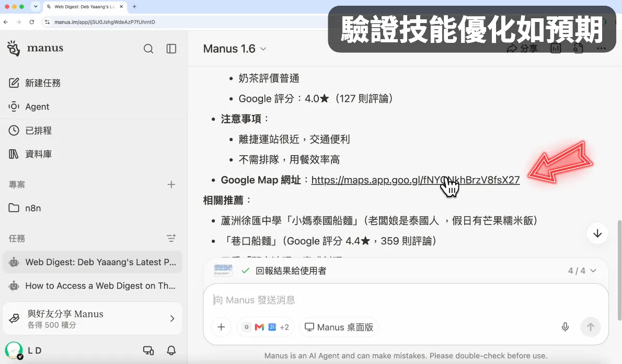Start a new task via 新建任務

click(34, 83)
